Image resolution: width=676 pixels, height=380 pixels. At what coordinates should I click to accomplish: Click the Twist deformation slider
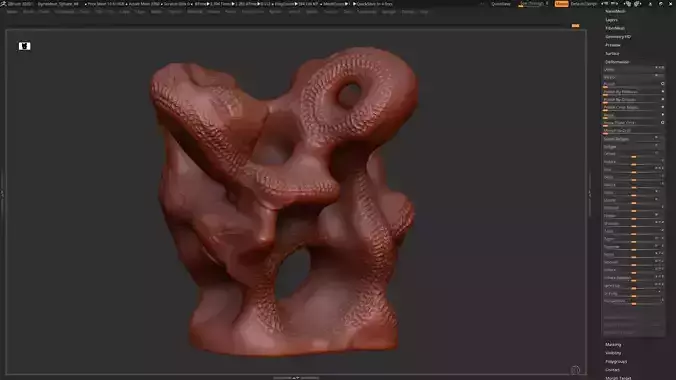coord(632,232)
